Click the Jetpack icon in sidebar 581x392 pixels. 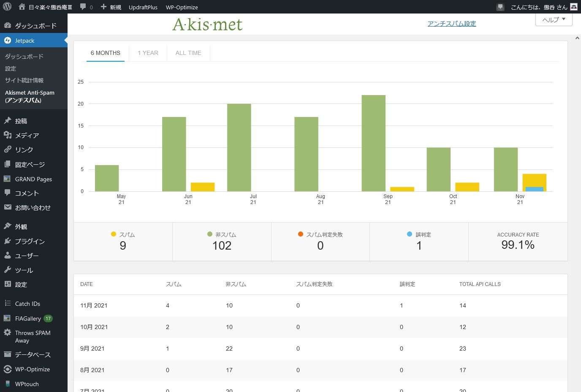pyautogui.click(x=7, y=41)
